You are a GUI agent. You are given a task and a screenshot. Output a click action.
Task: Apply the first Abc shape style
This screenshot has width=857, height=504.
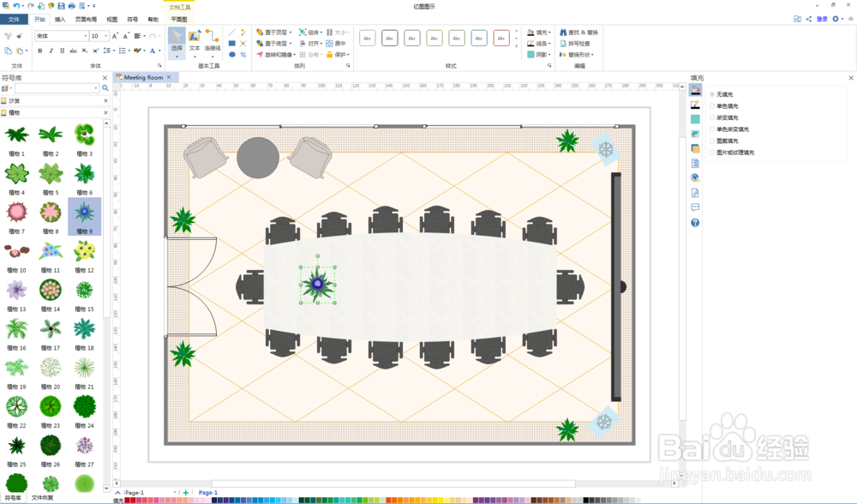click(x=368, y=39)
